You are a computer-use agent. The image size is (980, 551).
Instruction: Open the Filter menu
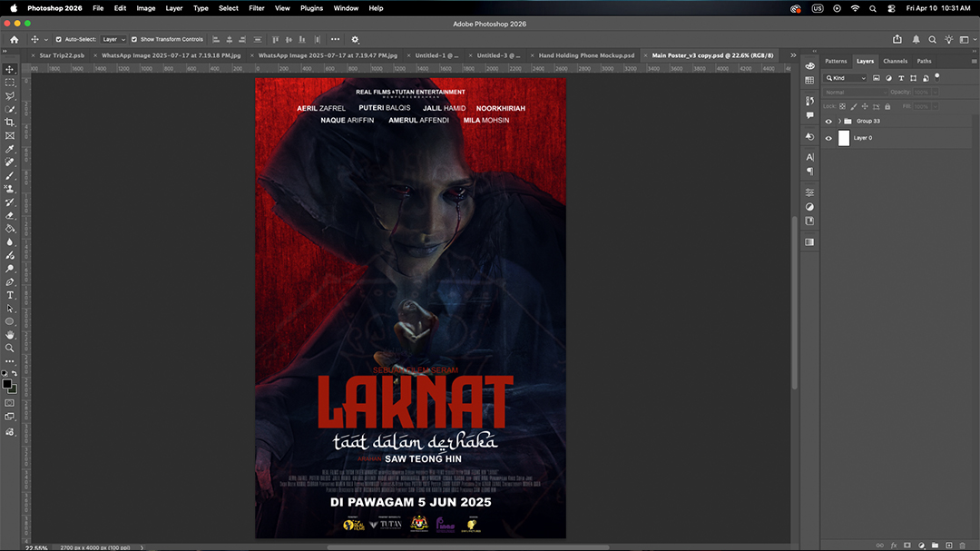click(256, 8)
